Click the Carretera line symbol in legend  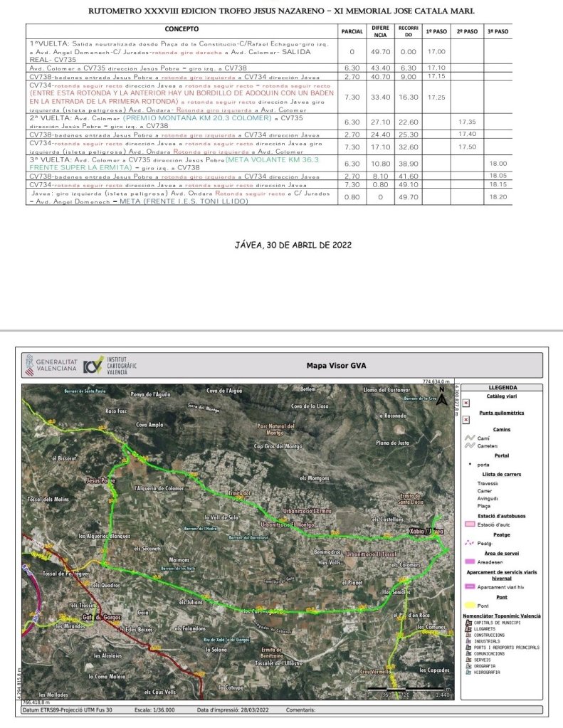(468, 446)
